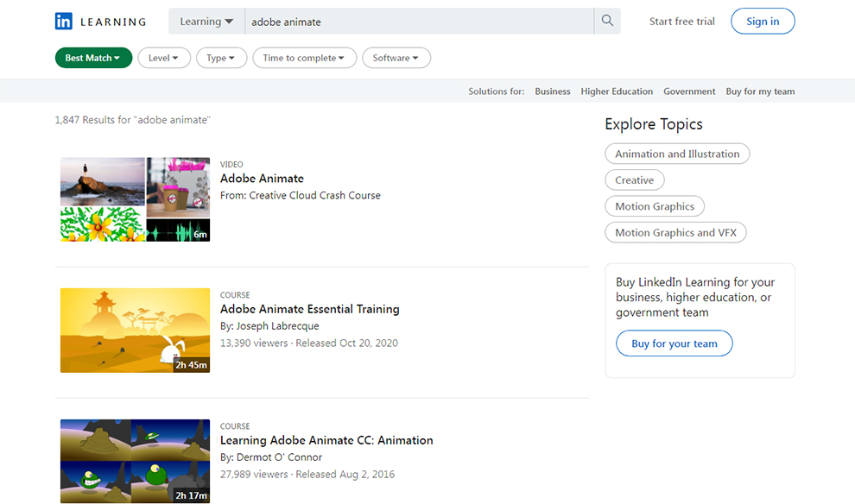This screenshot has height=504, width=855.
Task: Expand the Software filter
Action: [396, 58]
